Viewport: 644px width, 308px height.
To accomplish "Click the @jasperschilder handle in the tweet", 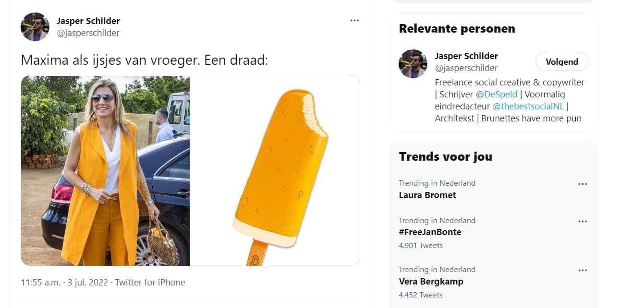I will pos(88,33).
